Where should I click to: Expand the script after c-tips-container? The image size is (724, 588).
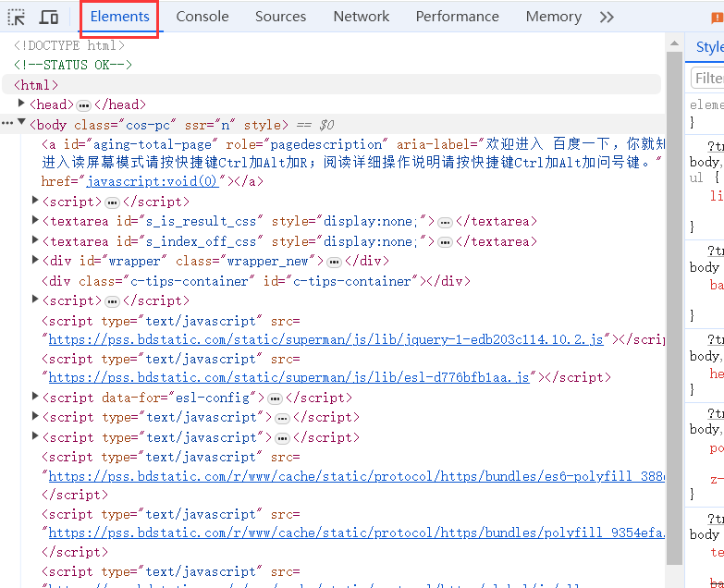(x=34, y=299)
